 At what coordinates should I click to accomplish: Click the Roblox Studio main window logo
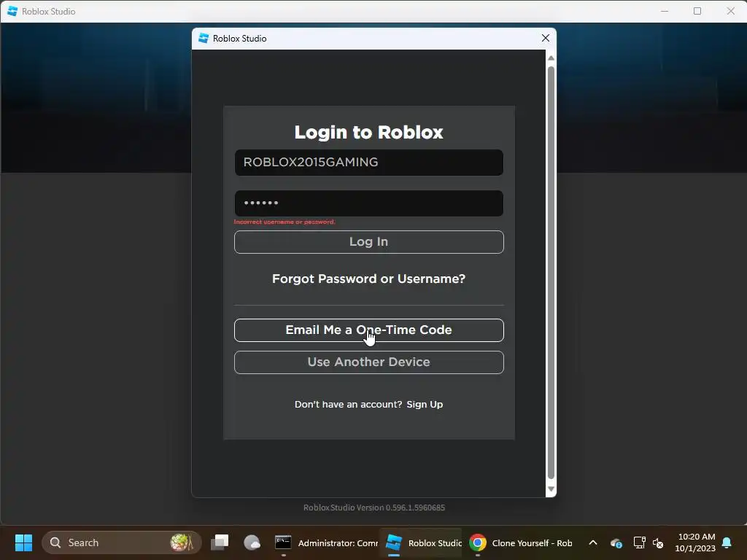point(12,11)
